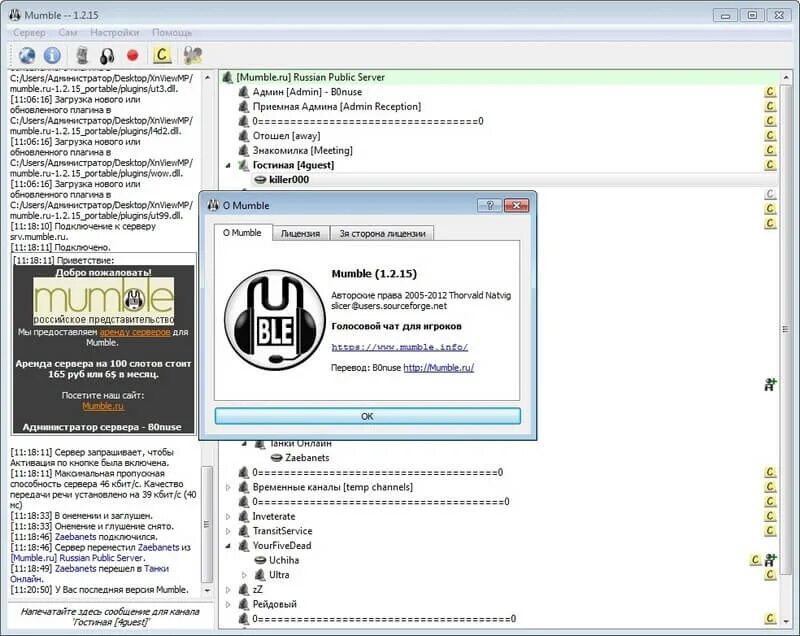Screen dimensions: 800x636
Task: Open the Mumble.ru link in welcome message
Action: coord(103,406)
